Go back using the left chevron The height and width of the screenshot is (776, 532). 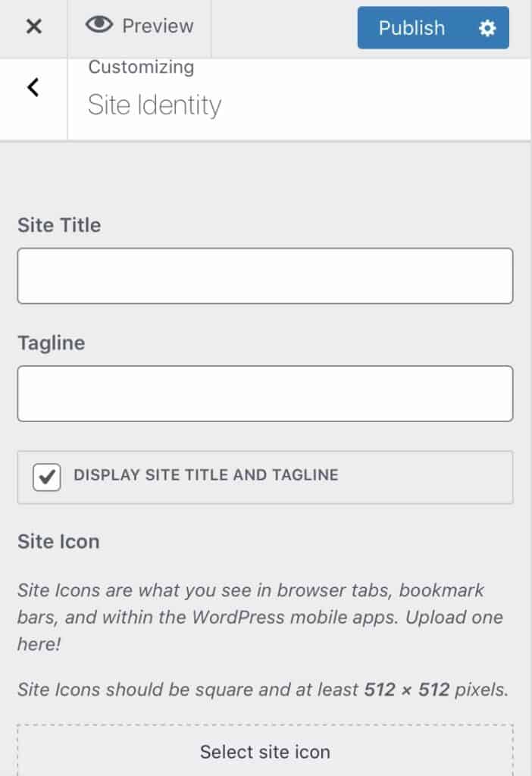coord(33,88)
